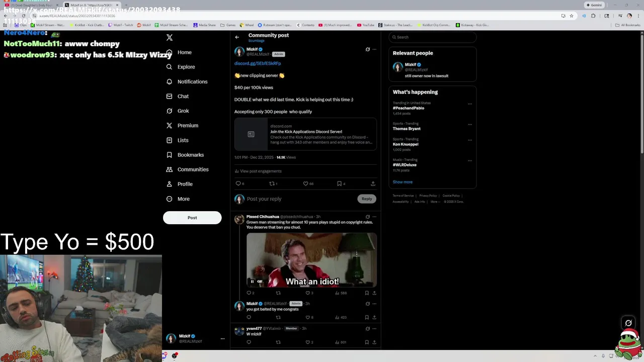Open the more options for Kon Knueppel trend
This screenshot has width=644, height=362.
click(x=470, y=140)
